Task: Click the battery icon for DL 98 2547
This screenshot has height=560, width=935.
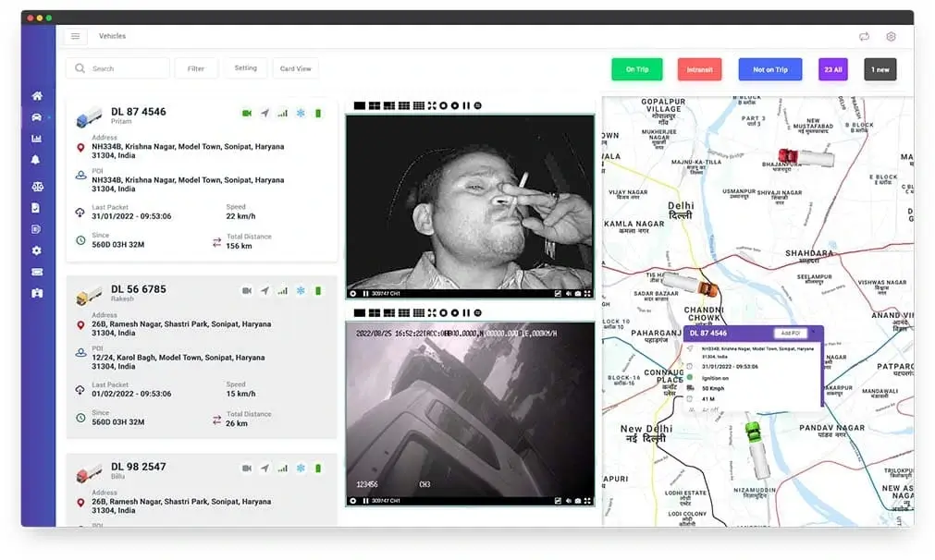Action: (318, 469)
